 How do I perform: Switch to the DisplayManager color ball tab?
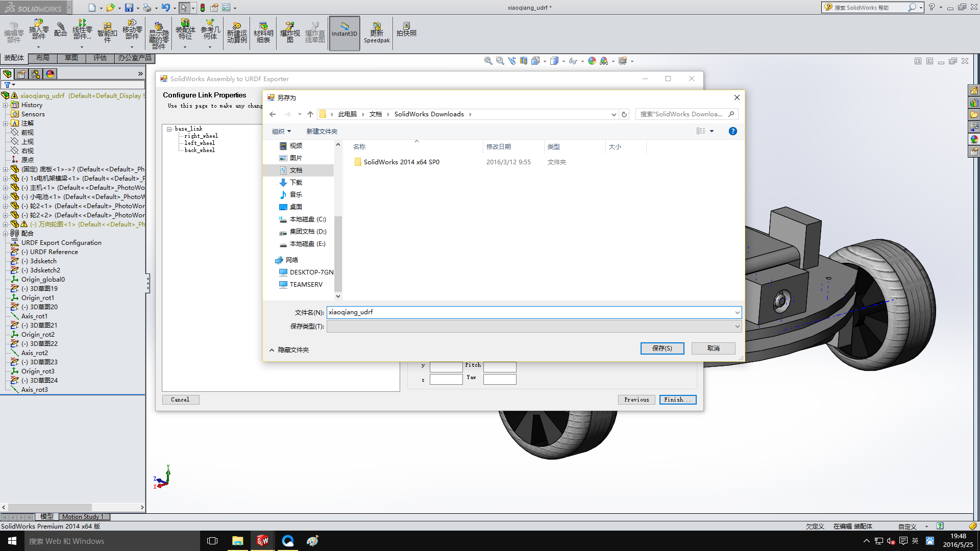point(50,74)
